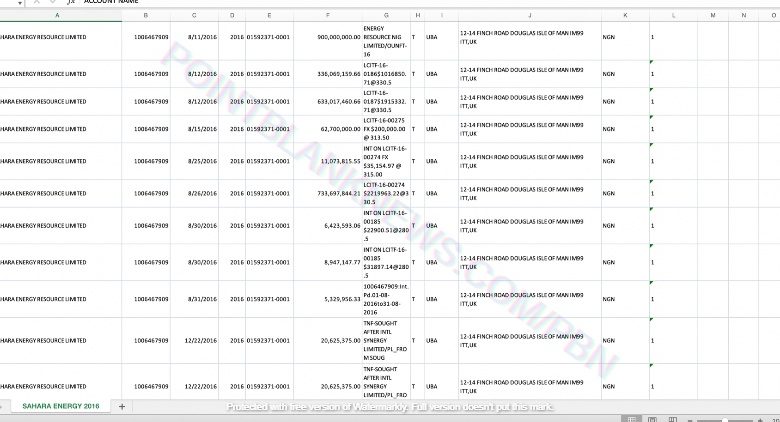
Task: Select column H header
Action: click(417, 15)
